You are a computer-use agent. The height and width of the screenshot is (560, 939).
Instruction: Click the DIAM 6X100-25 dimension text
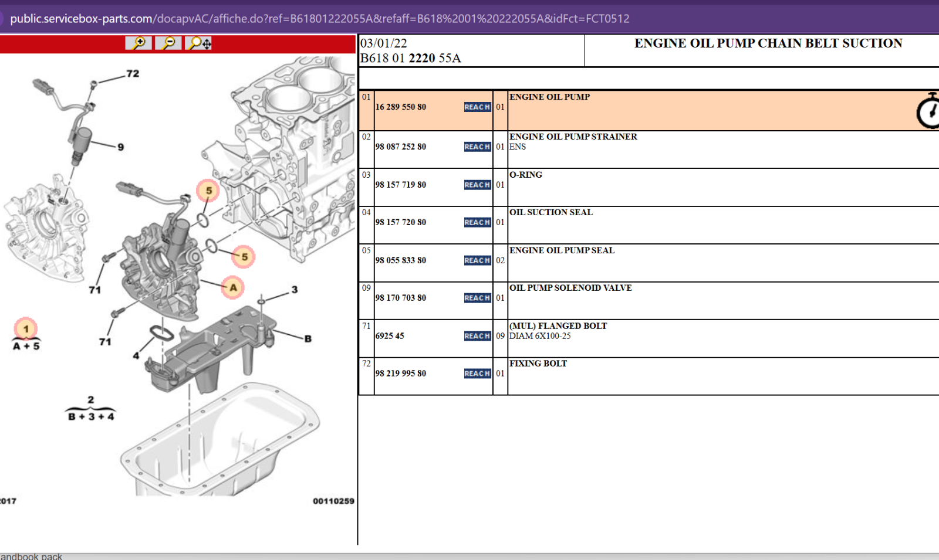tap(540, 336)
